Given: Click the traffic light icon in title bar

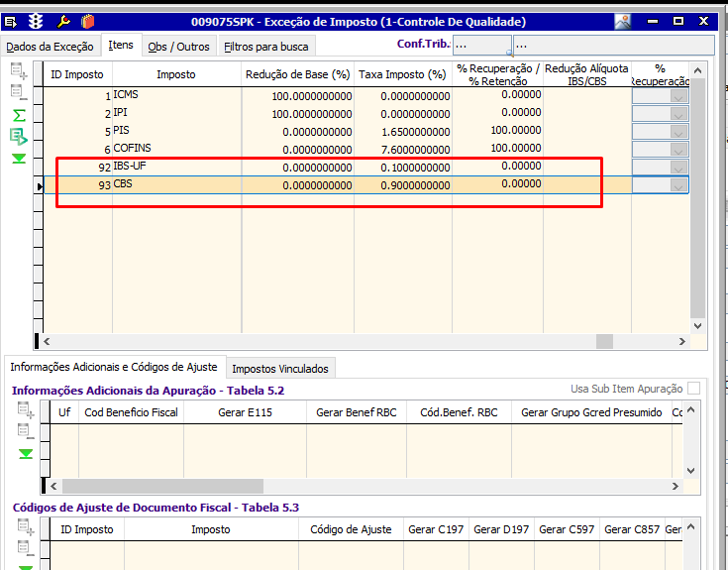Looking at the screenshot, I should tap(37, 21).
